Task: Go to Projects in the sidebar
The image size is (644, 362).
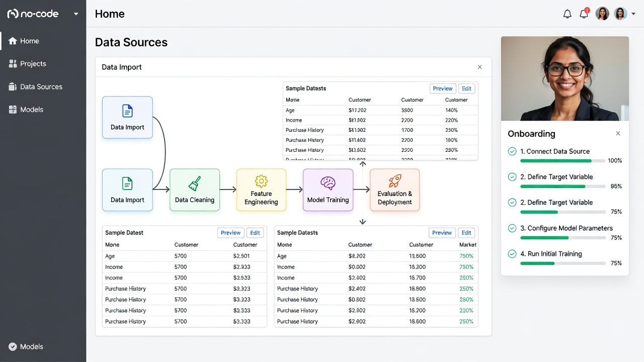Action: [33, 64]
